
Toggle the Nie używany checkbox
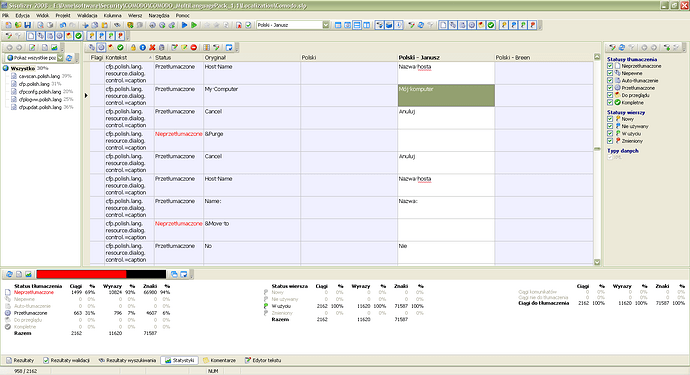[x=610, y=126]
